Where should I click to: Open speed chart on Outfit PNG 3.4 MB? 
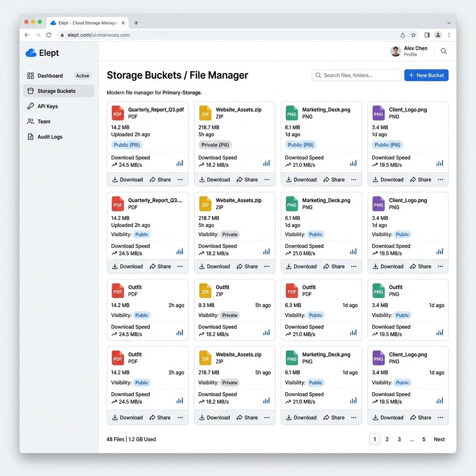[x=440, y=332]
